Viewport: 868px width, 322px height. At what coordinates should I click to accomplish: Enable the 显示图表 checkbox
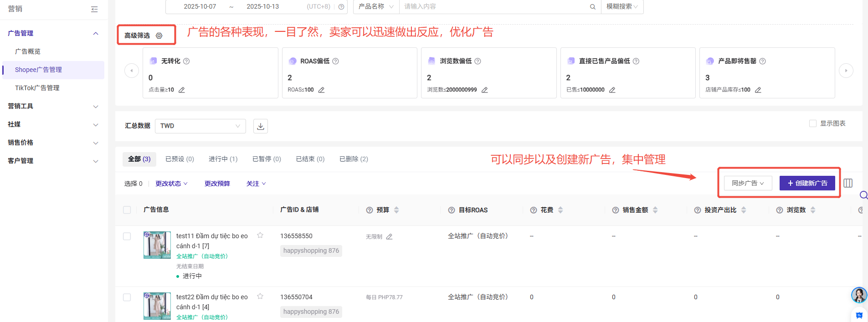pos(812,123)
